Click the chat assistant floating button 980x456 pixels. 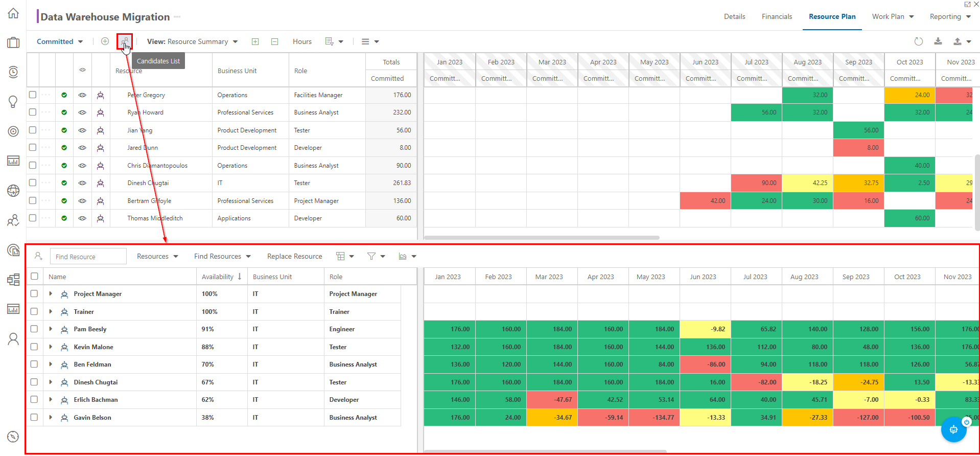(x=953, y=429)
